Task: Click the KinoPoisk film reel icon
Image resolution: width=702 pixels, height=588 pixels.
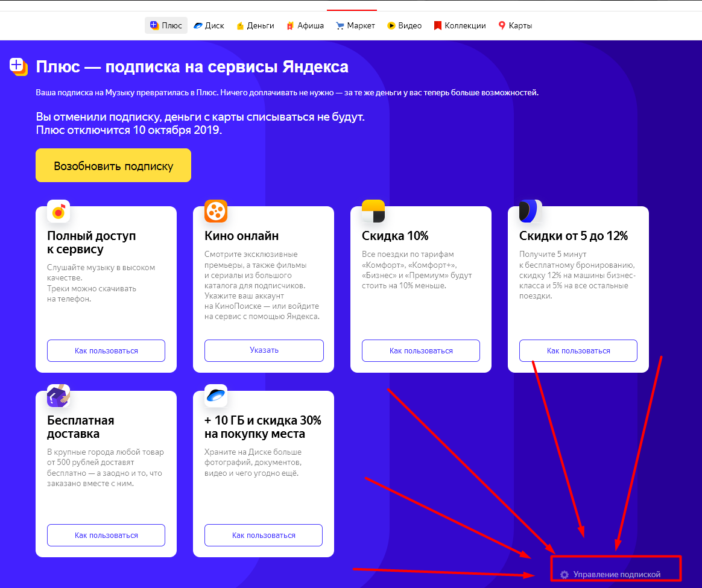Action: coord(216,211)
